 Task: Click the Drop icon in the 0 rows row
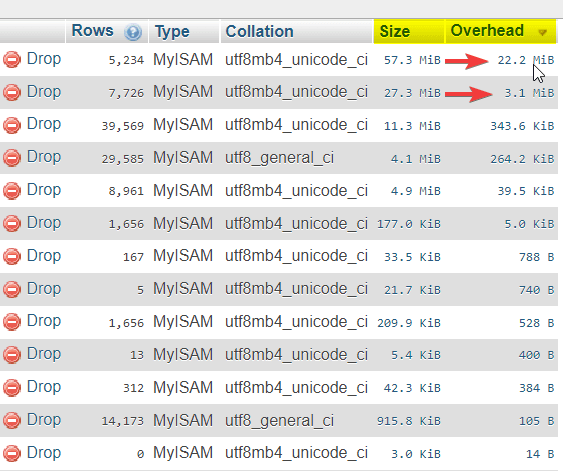point(12,453)
